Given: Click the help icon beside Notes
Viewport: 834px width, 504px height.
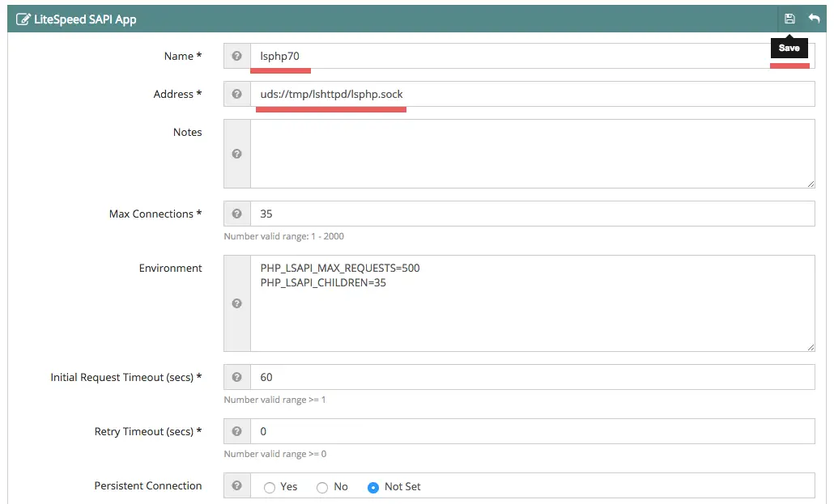Looking at the screenshot, I should 236,154.
